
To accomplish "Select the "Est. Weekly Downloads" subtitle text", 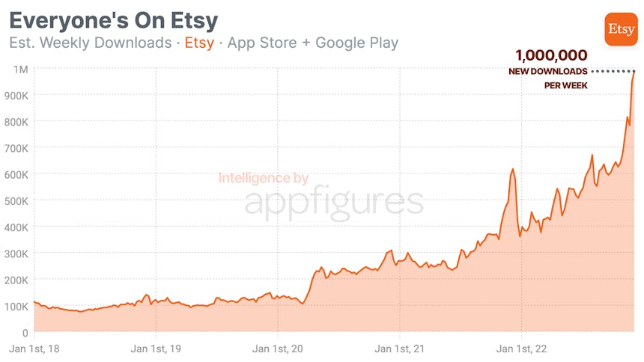I will [x=91, y=43].
